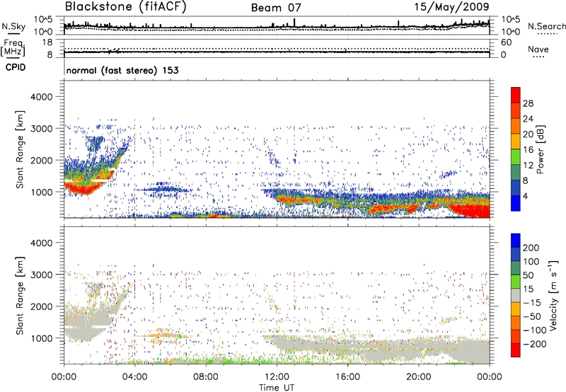Image resolution: width=566 pixels, height=392 pixels.
Task: Click "1000" on the velocity panel axis
Action: [x=41, y=338]
